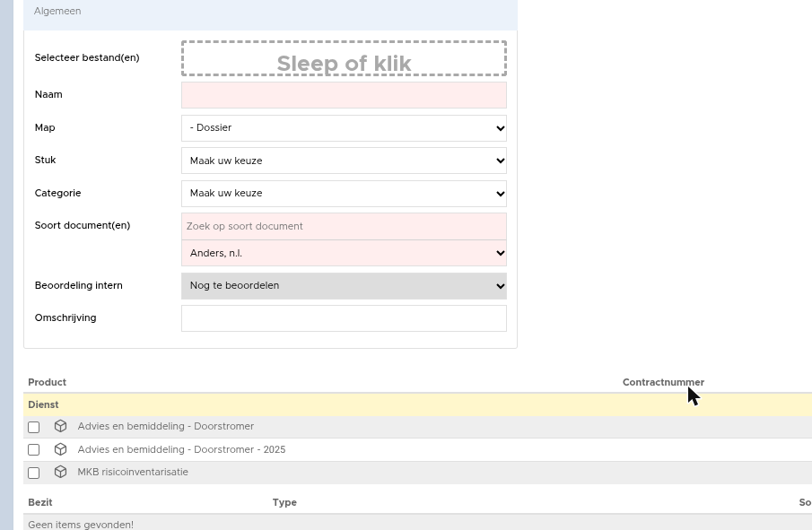Click the Geen items gevonden! message
The image size is (812, 530).
(81, 525)
